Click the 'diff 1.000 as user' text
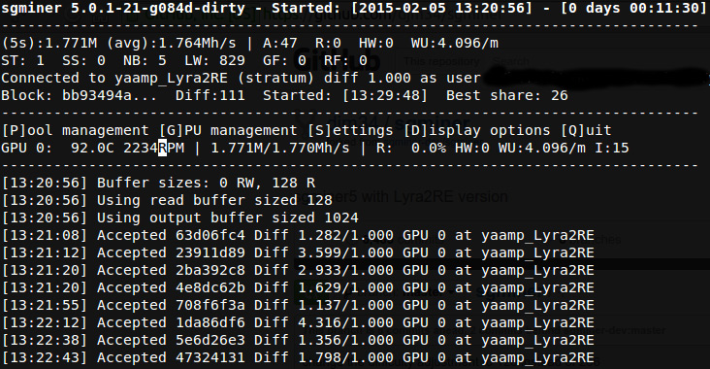Screen dimensions: 710x369 tap(402, 78)
